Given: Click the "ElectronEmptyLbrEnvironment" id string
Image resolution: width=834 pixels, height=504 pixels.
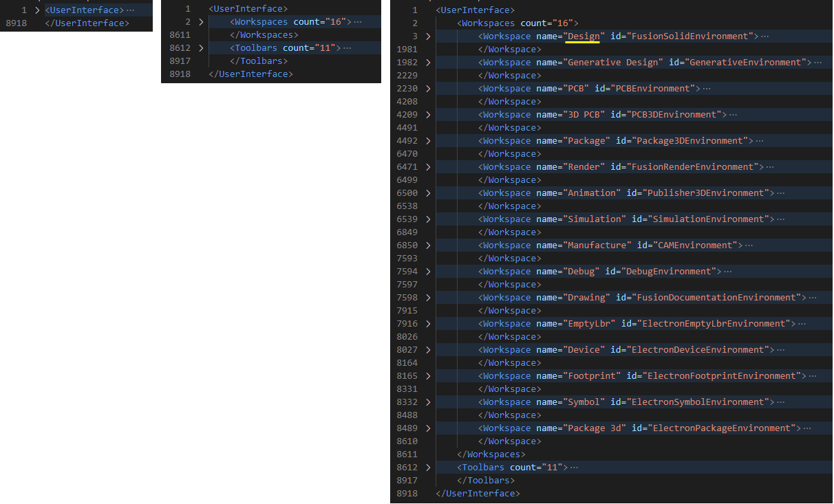Looking at the screenshot, I should coord(715,323).
